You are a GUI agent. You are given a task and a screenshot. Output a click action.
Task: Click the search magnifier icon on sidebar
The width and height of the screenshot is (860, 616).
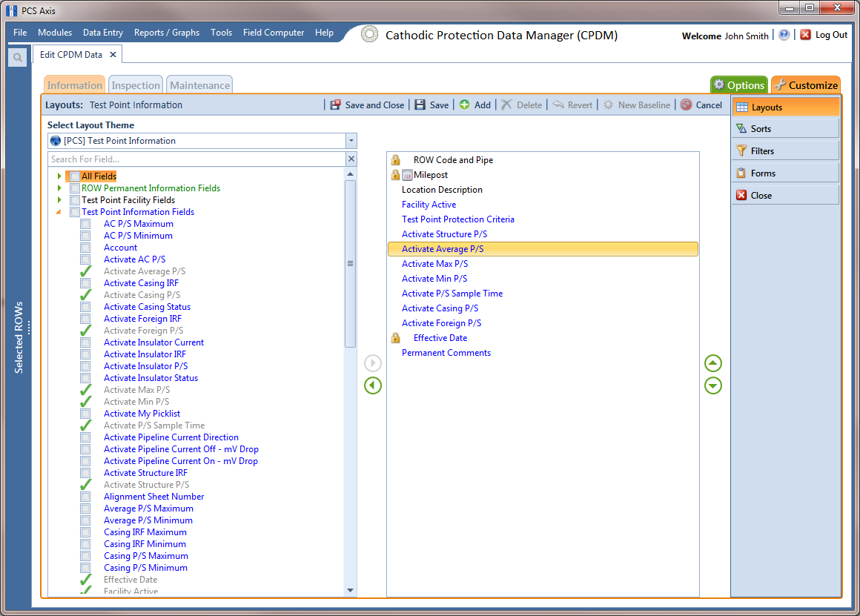(18, 57)
